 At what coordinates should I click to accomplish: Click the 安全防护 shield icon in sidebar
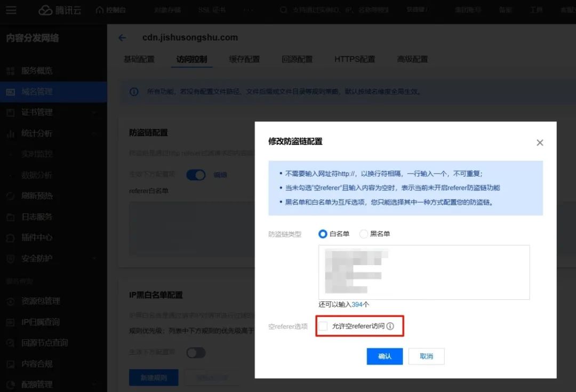click(10, 259)
